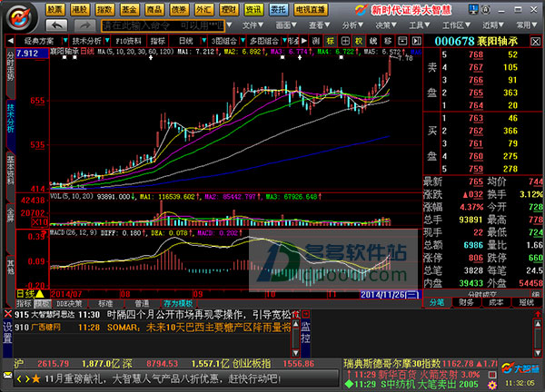Viewport: 545px width, 392px height.
Task: Switch to the 成本 tab
Action: pyautogui.click(x=496, y=302)
